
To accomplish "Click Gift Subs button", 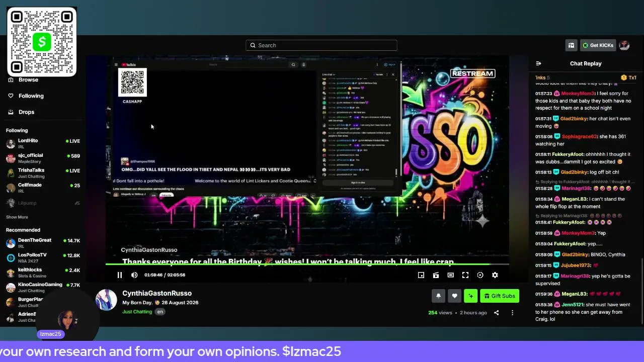I will (x=500, y=296).
